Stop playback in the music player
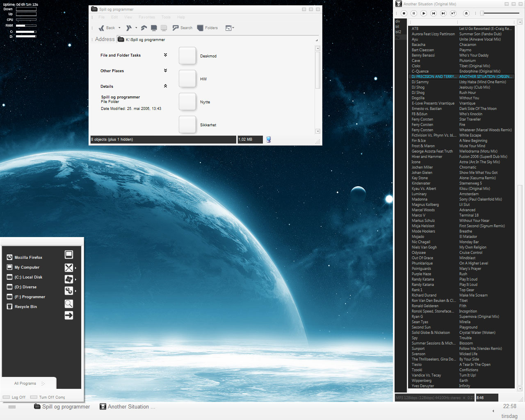This screenshot has width=525, height=420. pos(404,13)
